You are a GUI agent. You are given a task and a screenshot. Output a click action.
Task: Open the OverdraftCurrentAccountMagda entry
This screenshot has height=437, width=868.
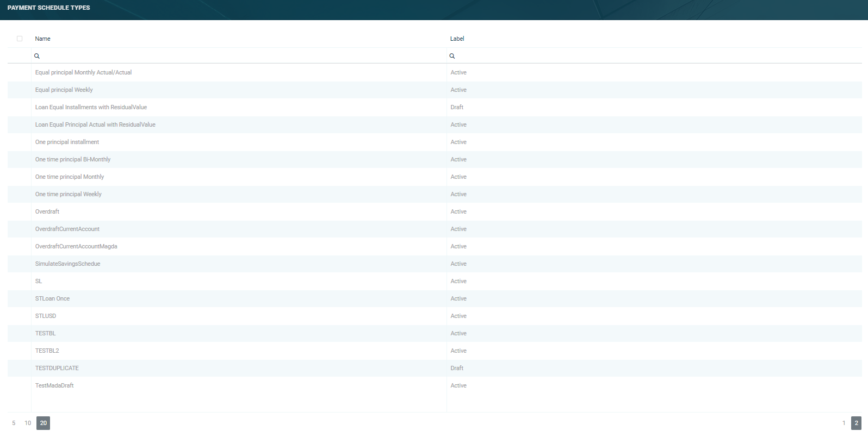click(x=435, y=246)
